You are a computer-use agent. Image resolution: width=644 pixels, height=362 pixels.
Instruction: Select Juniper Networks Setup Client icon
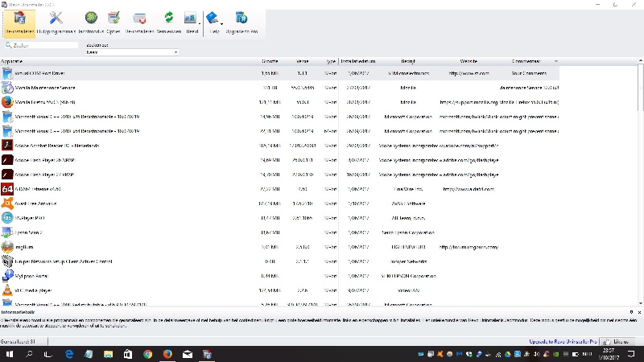(x=7, y=261)
